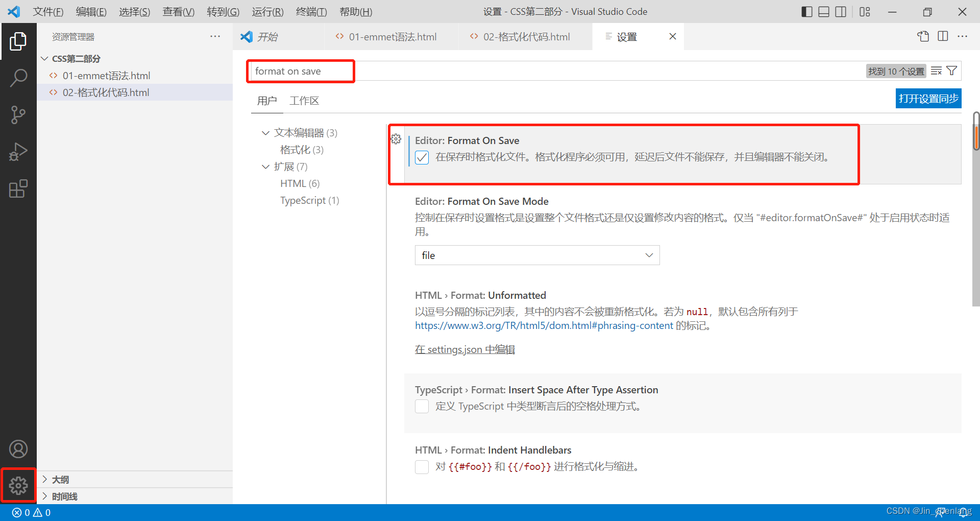Open the Source Control view

coord(18,115)
